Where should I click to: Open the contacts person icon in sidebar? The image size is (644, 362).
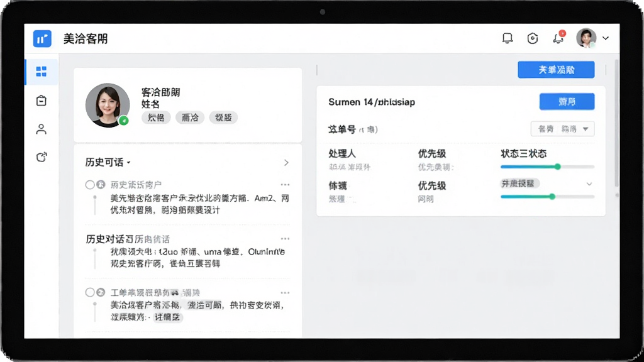tap(42, 129)
